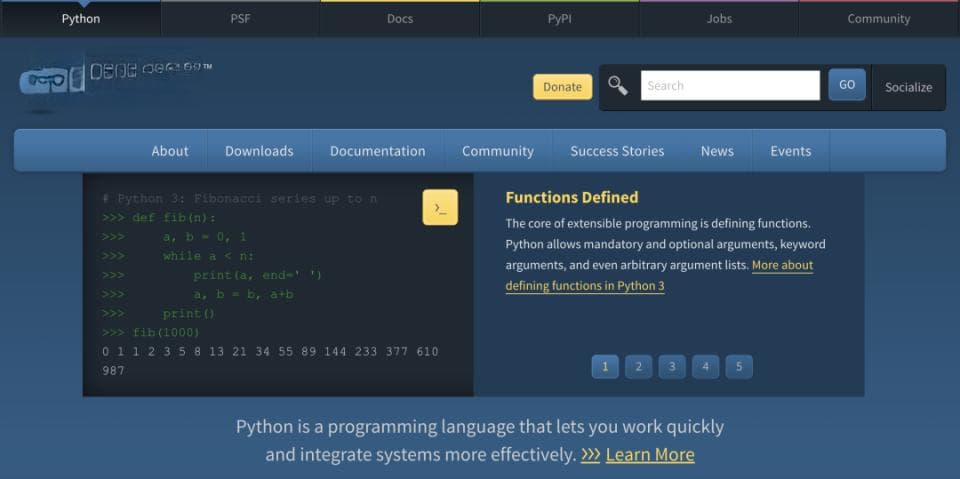The width and height of the screenshot is (960, 479).
Task: Open the Documentation navigation menu
Action: [378, 151]
